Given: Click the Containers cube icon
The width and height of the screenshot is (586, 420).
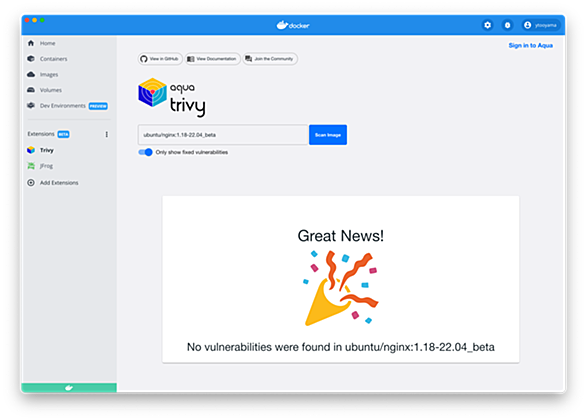Looking at the screenshot, I should tap(31, 59).
